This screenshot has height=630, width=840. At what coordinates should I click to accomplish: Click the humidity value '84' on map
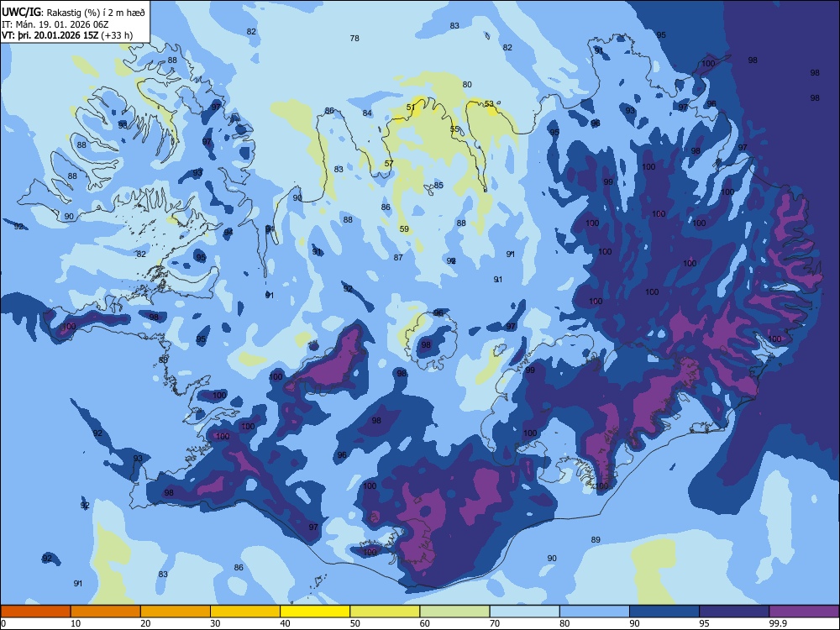coord(367,113)
